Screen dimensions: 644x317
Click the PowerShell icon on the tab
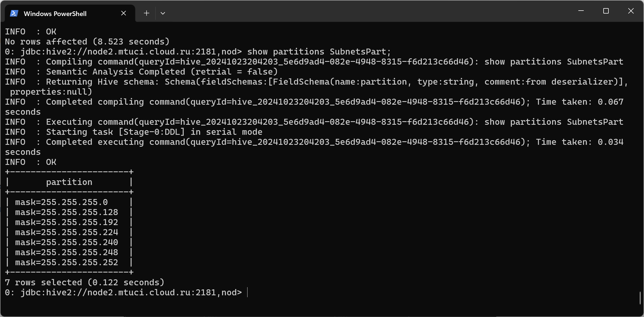[14, 13]
